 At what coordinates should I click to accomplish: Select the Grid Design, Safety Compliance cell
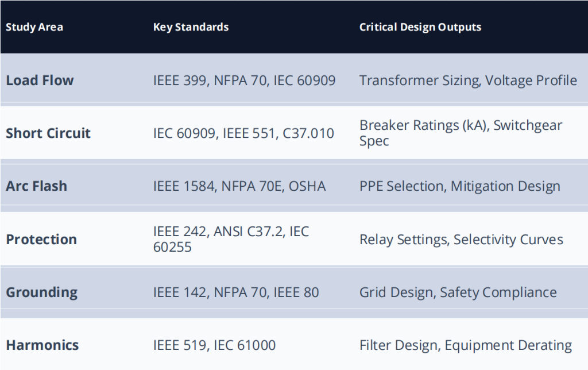[458, 292]
